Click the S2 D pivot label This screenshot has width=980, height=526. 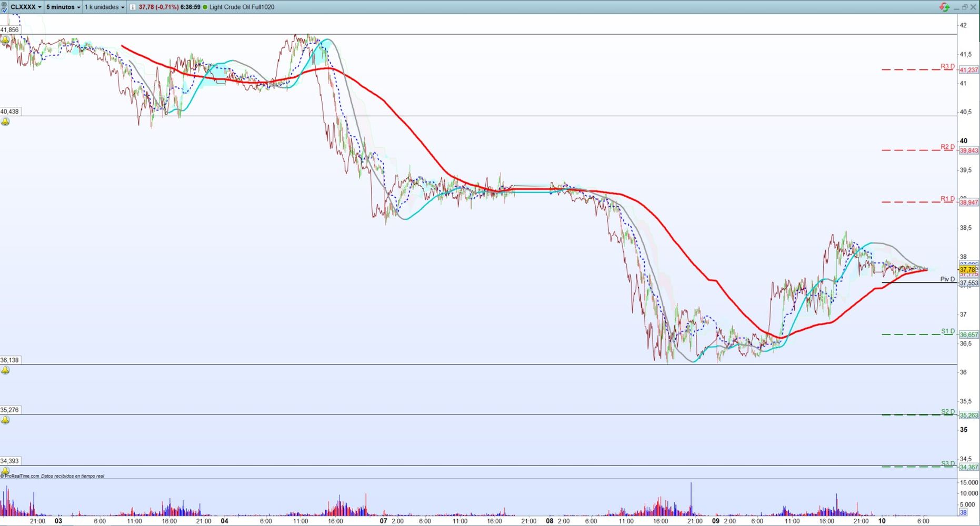948,412
